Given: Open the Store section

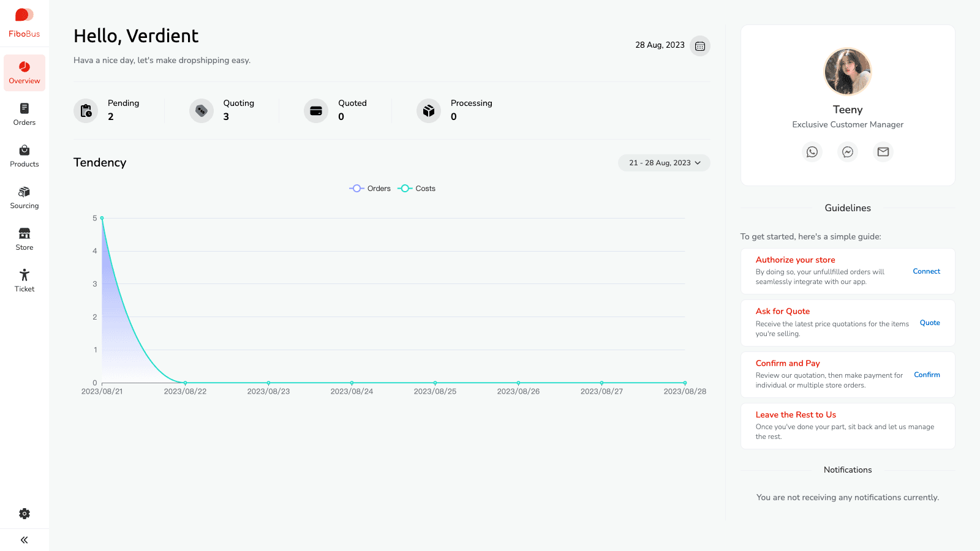Looking at the screenshot, I should (24, 239).
